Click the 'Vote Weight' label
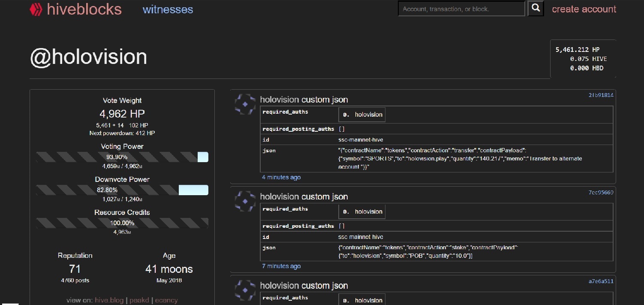 click(x=122, y=100)
